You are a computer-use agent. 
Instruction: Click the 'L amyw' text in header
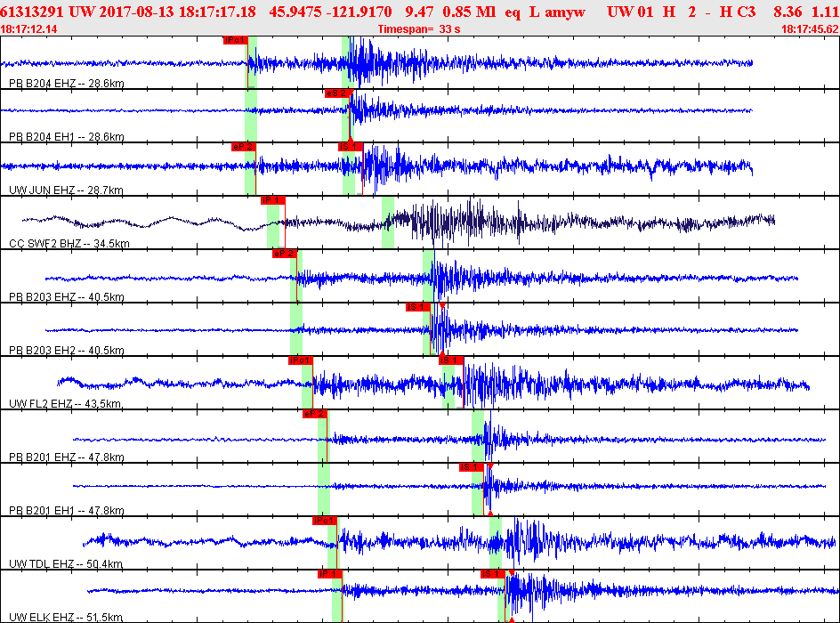(x=557, y=12)
